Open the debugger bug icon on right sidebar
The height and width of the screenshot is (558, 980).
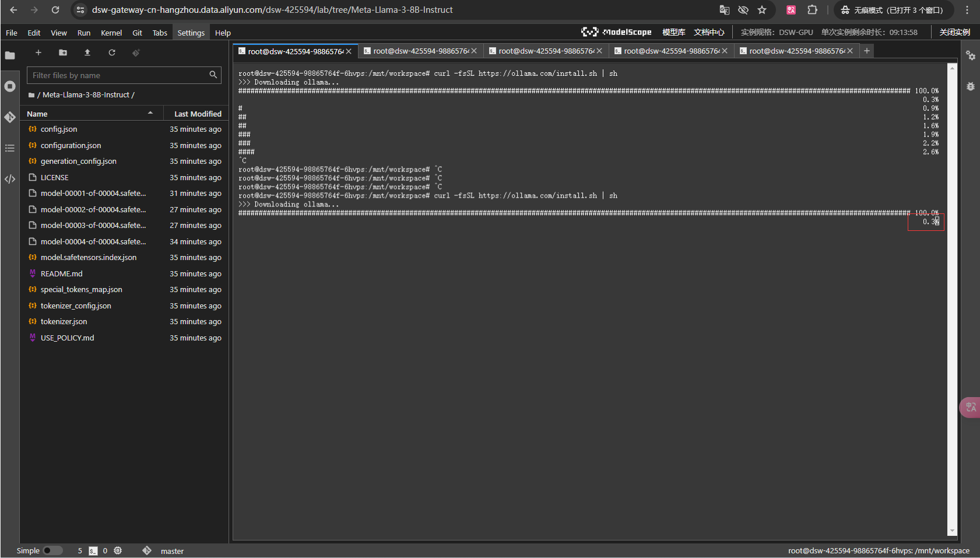click(971, 86)
